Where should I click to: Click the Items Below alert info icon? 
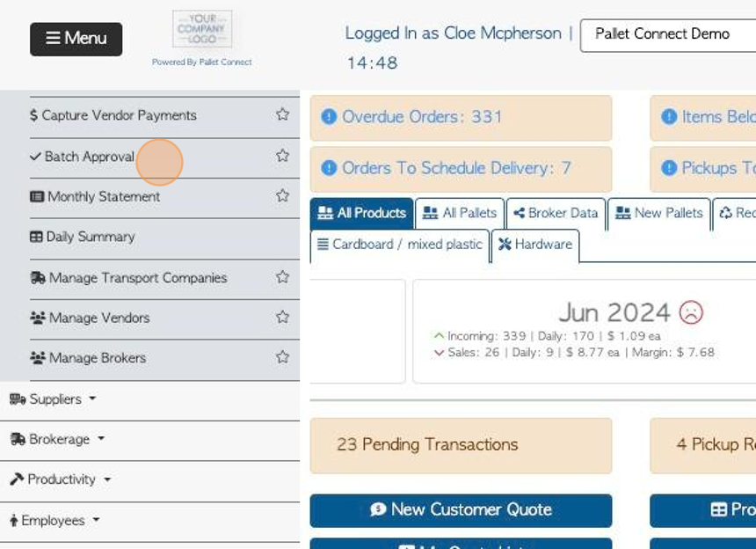tap(669, 116)
